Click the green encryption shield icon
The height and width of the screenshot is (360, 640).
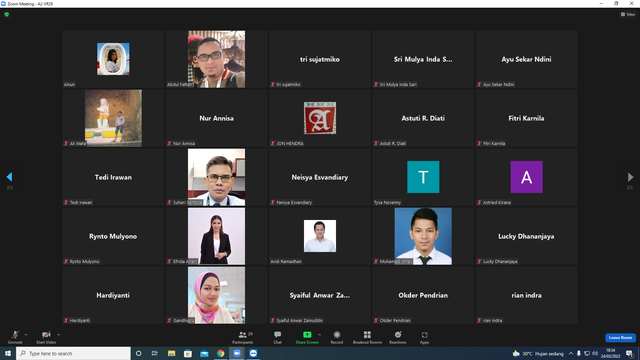click(x=7, y=14)
